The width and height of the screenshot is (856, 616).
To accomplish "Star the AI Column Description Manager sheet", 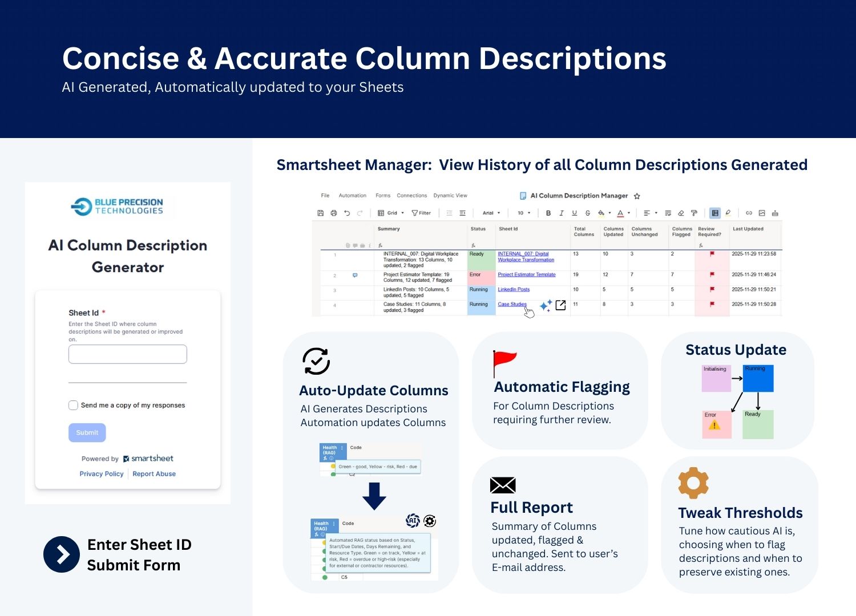I will click(637, 196).
